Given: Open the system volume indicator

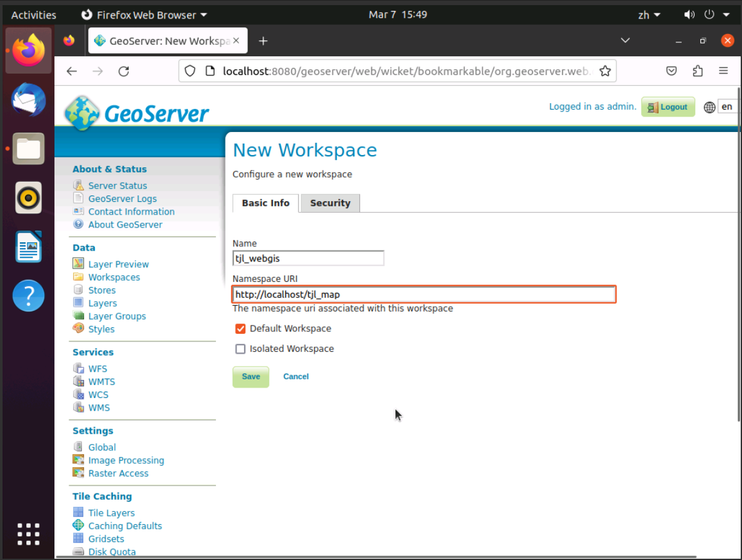Looking at the screenshot, I should pyautogui.click(x=689, y=15).
